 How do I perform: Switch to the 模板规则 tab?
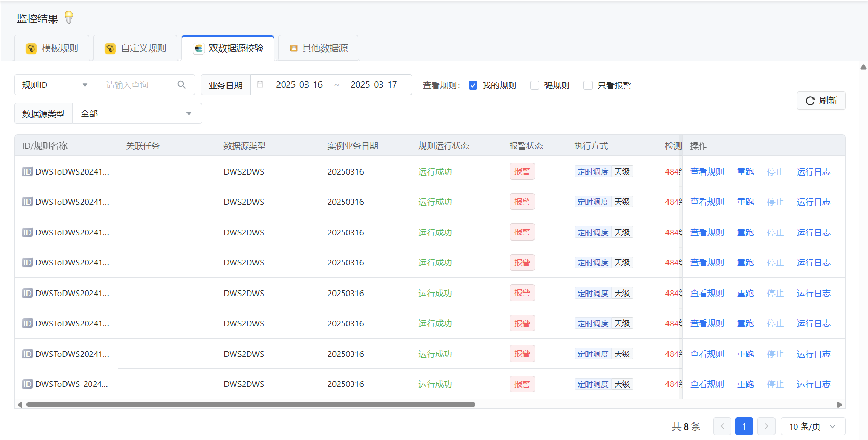pyautogui.click(x=52, y=48)
